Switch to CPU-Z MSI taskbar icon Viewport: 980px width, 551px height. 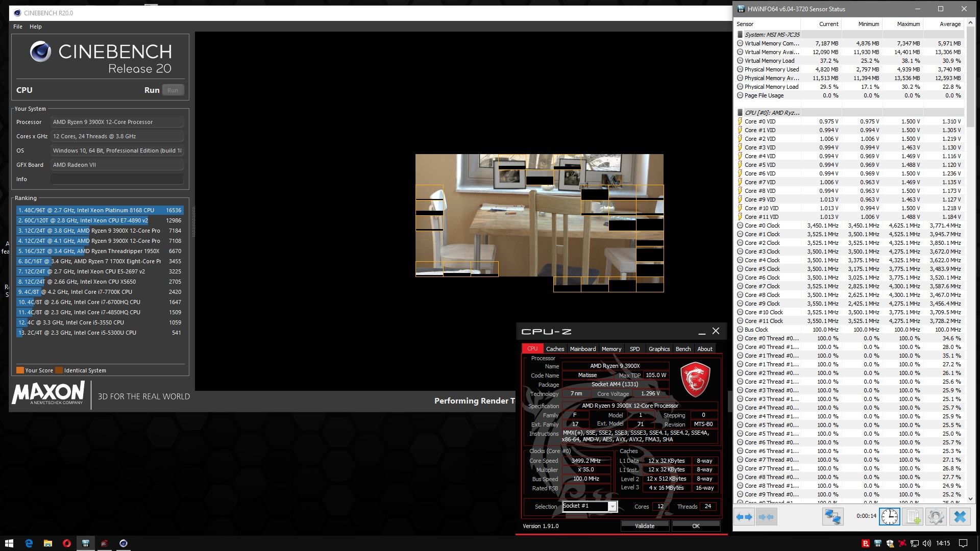pyautogui.click(x=104, y=543)
